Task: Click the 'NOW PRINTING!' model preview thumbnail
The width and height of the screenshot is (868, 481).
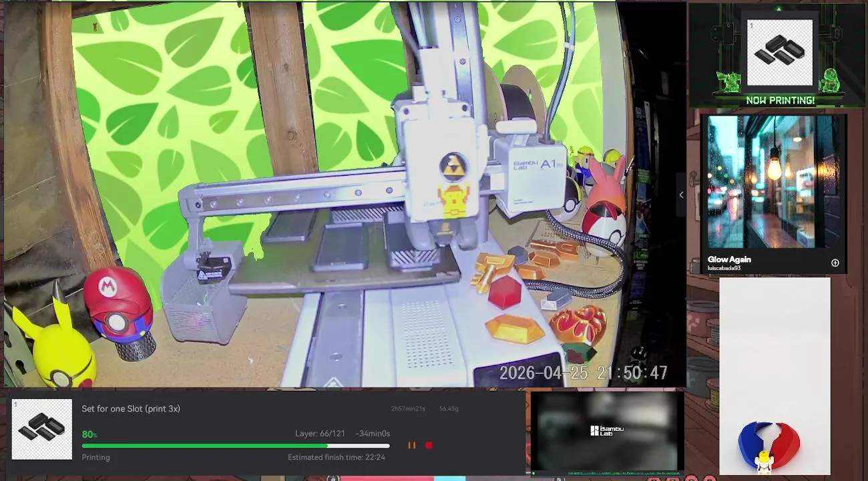Action: pyautogui.click(x=780, y=53)
